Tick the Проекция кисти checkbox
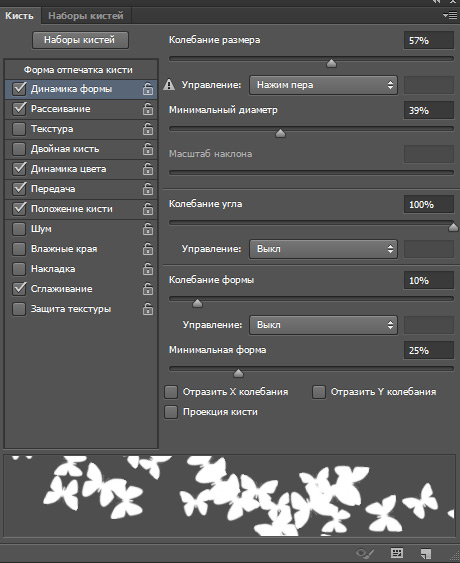460x563 pixels. (x=171, y=412)
